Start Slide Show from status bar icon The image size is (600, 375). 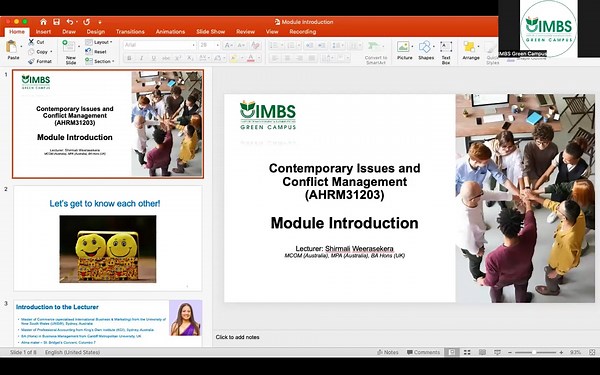[497, 352]
